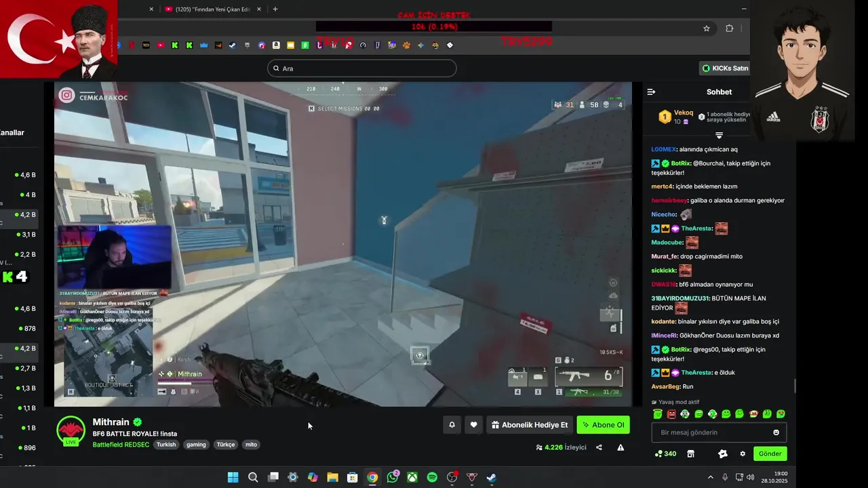Click the Ara search field
This screenshot has height=488, width=868.
coord(362,68)
